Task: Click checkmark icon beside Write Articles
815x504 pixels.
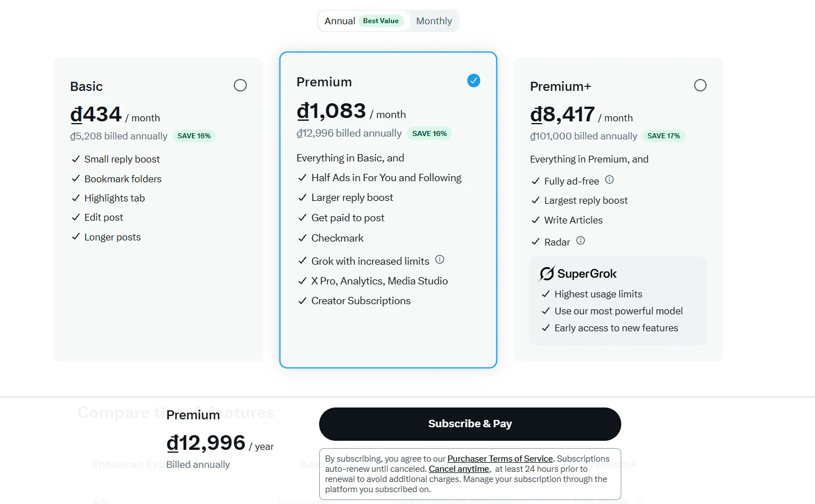Action: pos(535,220)
